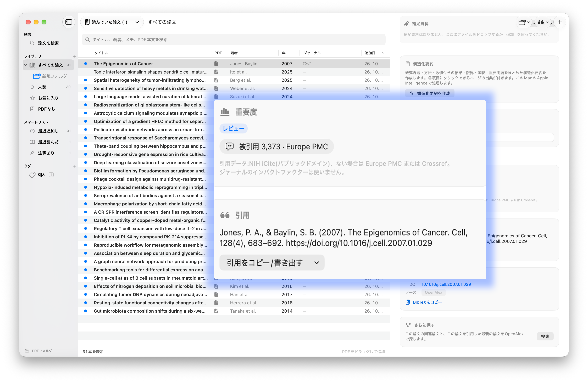Open the PDFフォルダ folder icon at bottom
588x382 pixels.
point(27,351)
